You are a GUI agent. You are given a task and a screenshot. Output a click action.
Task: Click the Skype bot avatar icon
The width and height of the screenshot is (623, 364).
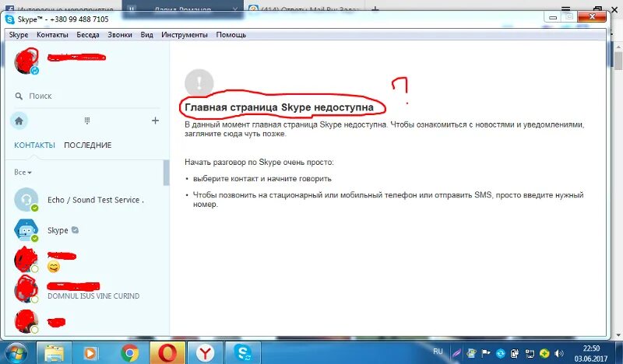coord(26,229)
